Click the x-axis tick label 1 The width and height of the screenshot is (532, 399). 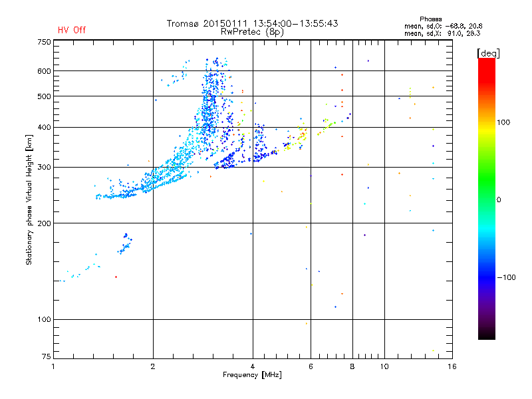pos(53,366)
